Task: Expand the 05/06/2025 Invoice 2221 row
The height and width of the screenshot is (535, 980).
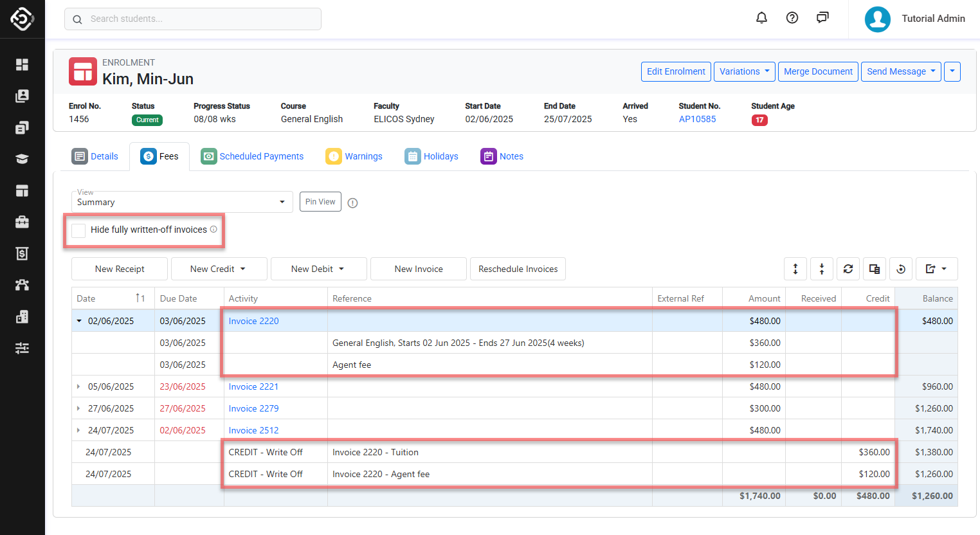Action: pyautogui.click(x=78, y=386)
